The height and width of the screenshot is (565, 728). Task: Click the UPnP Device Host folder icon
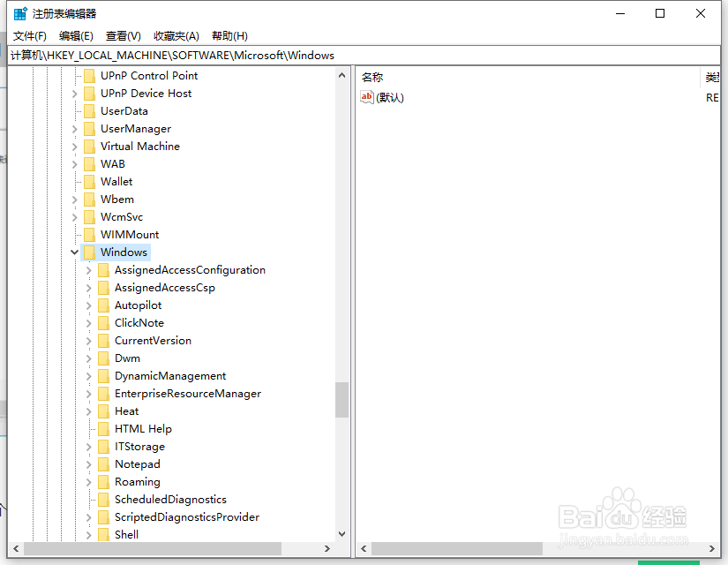pos(90,94)
